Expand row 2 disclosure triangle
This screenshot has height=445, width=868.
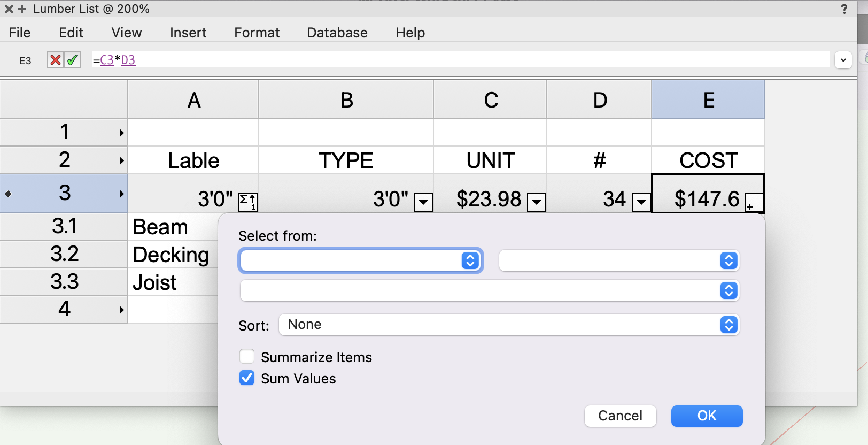click(122, 160)
